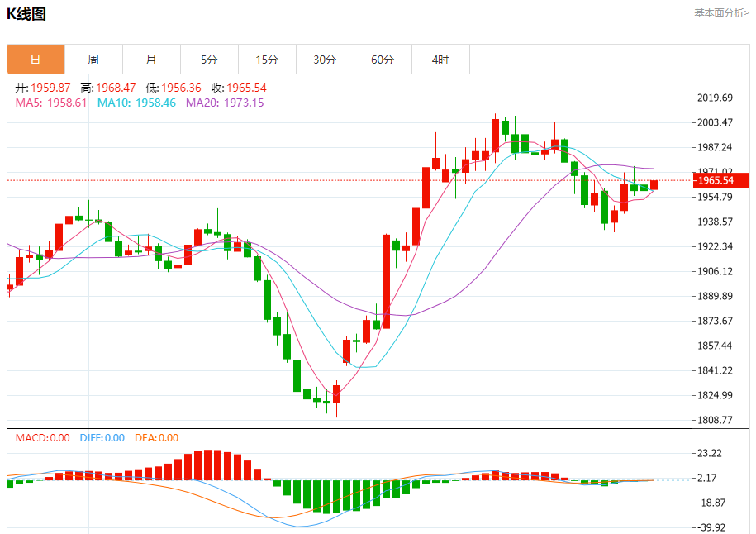Open the 15分 interval tab

(x=267, y=60)
